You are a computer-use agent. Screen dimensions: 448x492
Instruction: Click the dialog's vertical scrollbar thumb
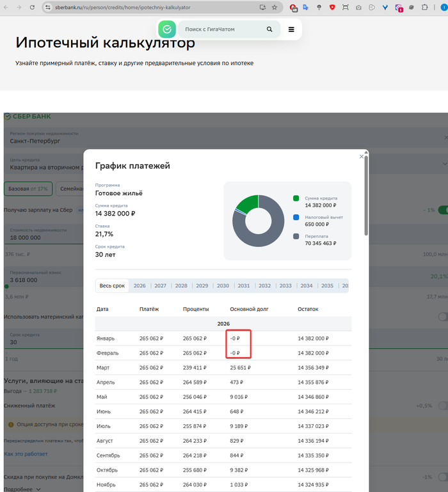[366, 196]
